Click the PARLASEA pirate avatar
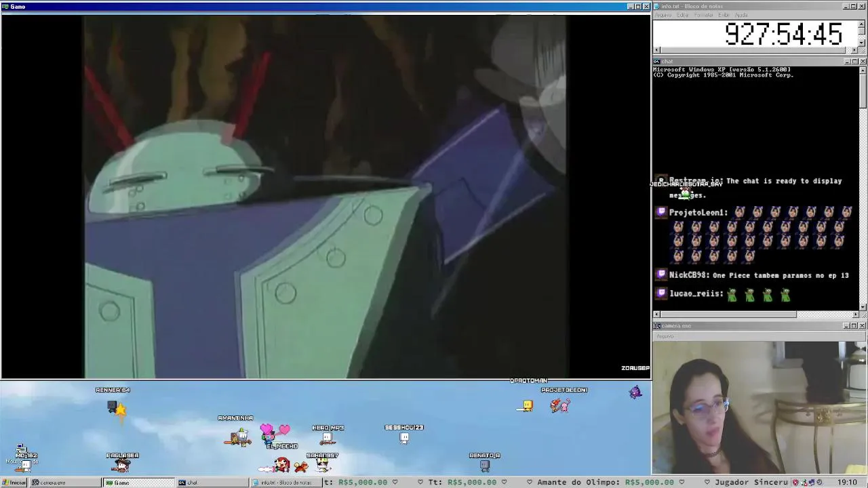 122,466
